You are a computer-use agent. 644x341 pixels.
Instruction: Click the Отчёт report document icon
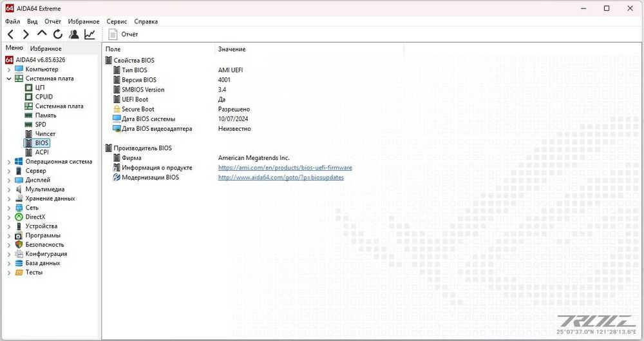113,35
